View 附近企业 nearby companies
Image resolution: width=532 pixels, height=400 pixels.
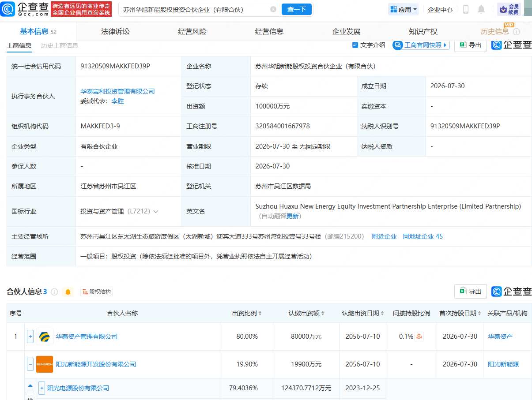[384, 236]
